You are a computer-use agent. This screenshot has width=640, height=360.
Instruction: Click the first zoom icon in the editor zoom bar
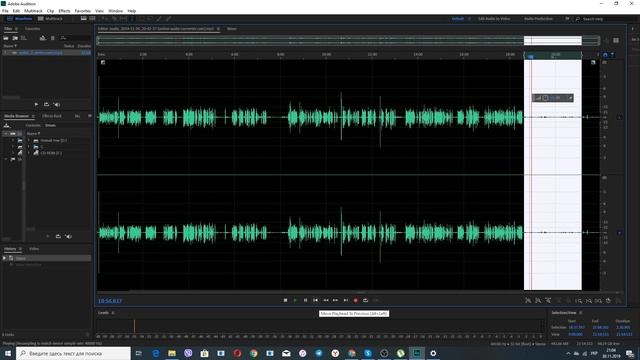coord(528,300)
